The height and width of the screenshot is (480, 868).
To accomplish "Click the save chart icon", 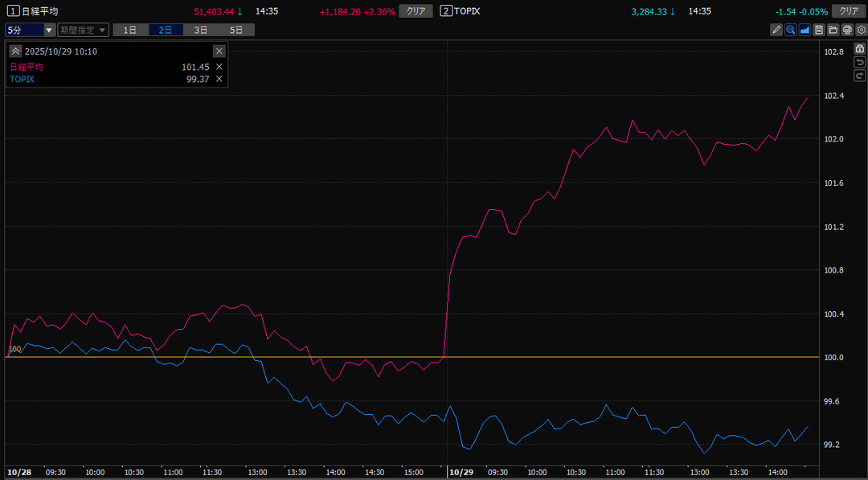I will tap(818, 30).
